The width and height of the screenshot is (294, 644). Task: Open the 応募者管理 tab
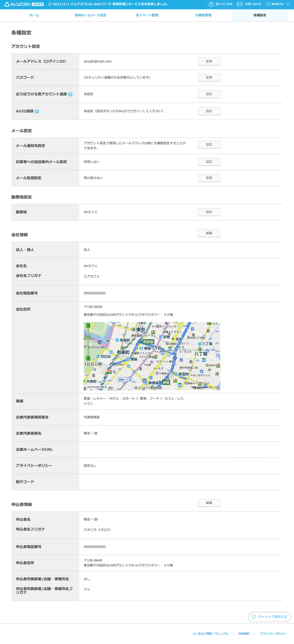point(203,15)
